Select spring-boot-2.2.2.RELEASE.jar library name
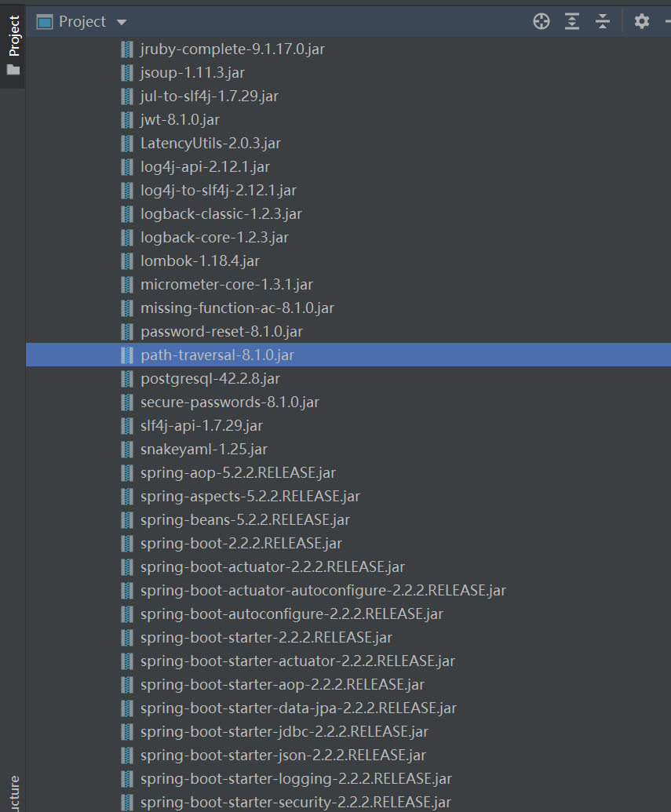671x812 pixels. pyautogui.click(x=242, y=543)
